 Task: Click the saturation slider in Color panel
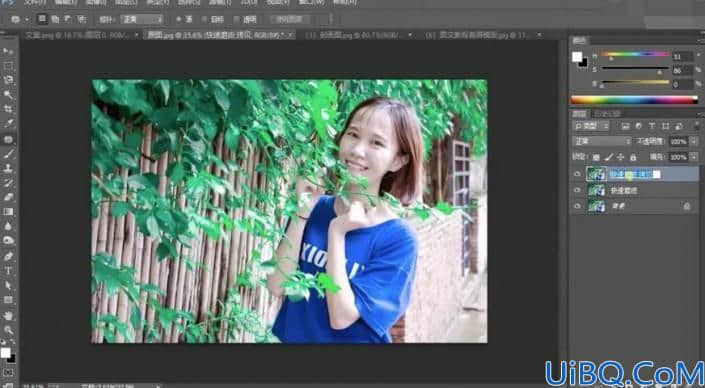pos(635,69)
